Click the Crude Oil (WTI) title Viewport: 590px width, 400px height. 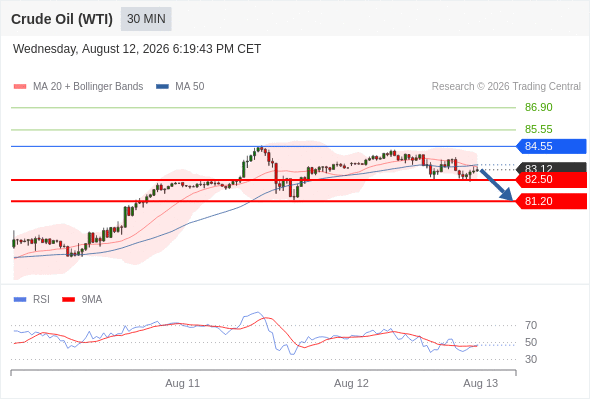[62, 19]
